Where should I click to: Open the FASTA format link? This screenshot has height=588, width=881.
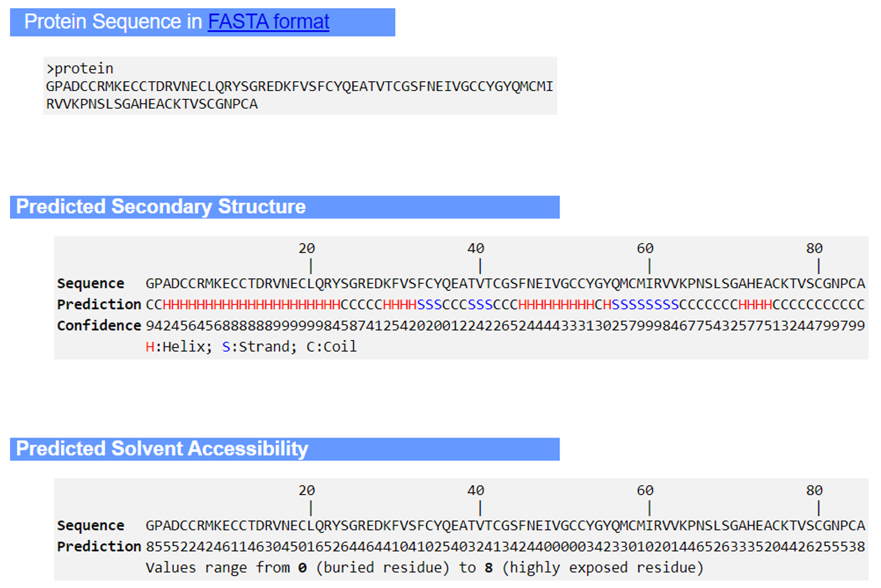point(268,22)
